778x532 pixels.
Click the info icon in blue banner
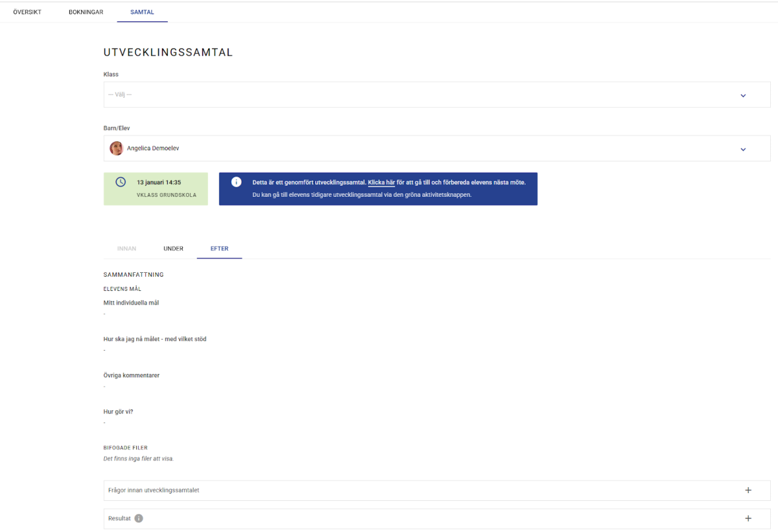pos(237,182)
